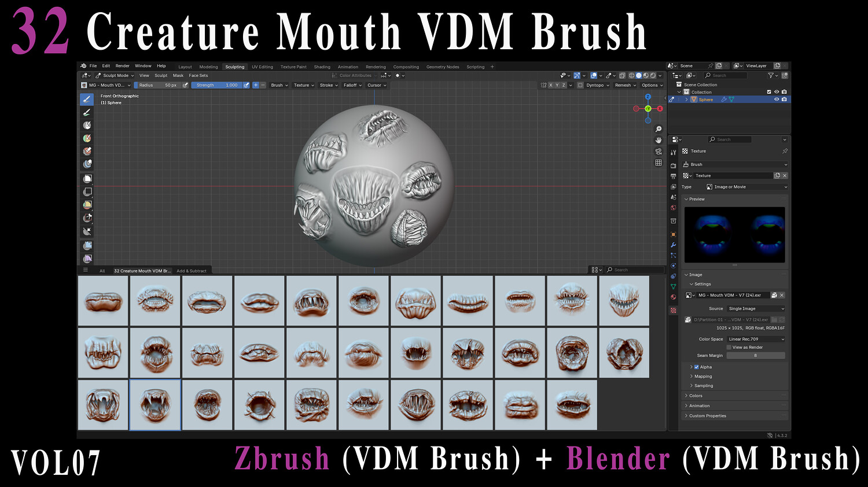Select wireframe viewport shading mode
The width and height of the screenshot is (868, 487).
[x=632, y=75]
